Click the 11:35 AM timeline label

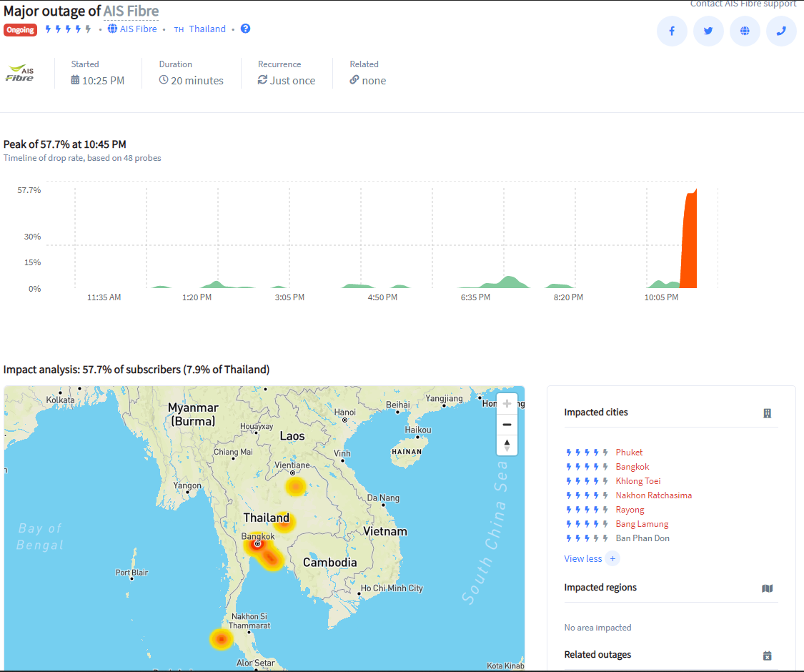104,297
